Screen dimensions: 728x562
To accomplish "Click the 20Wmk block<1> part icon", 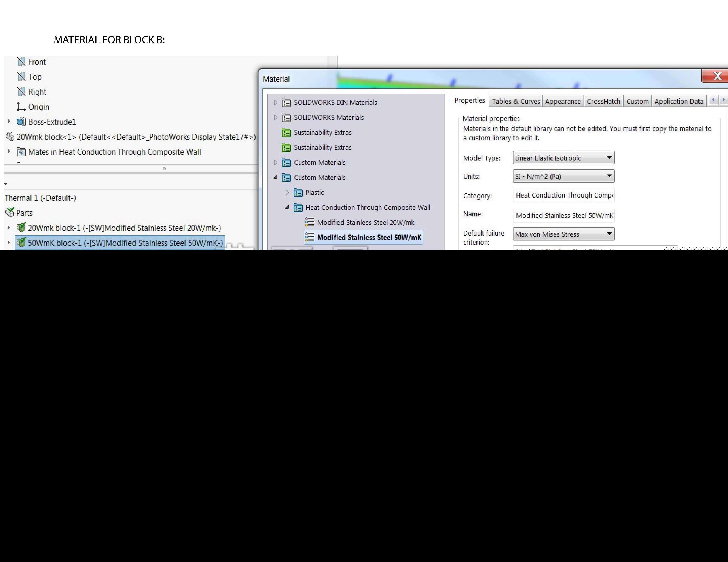I will [10, 137].
